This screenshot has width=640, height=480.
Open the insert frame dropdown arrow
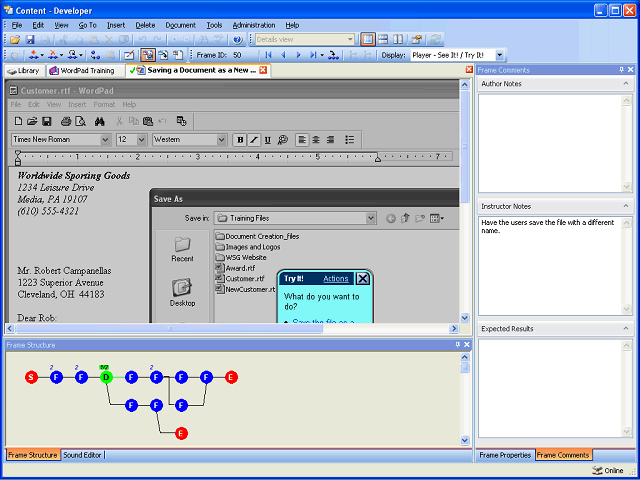[x=42, y=55]
